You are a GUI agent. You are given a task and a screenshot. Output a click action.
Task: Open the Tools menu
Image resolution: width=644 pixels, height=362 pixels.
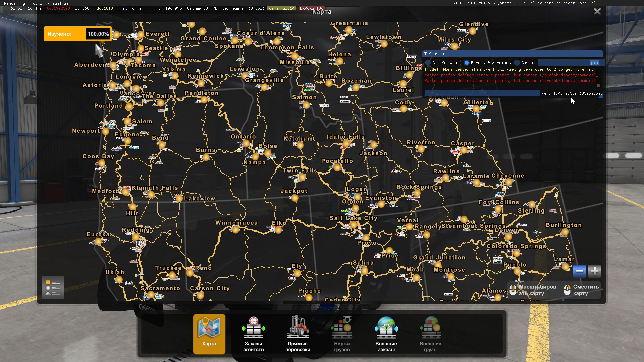coord(36,3)
